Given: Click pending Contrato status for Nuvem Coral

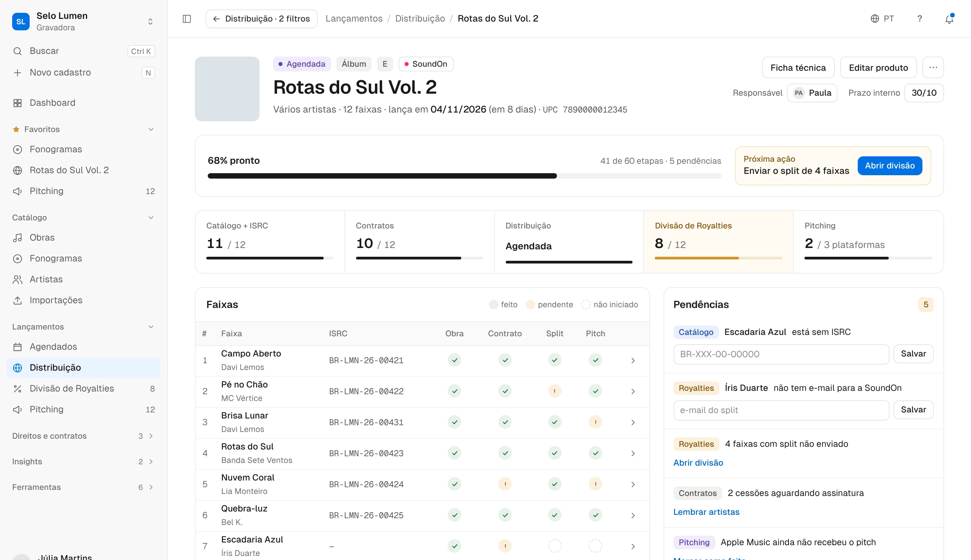Looking at the screenshot, I should coord(505,484).
